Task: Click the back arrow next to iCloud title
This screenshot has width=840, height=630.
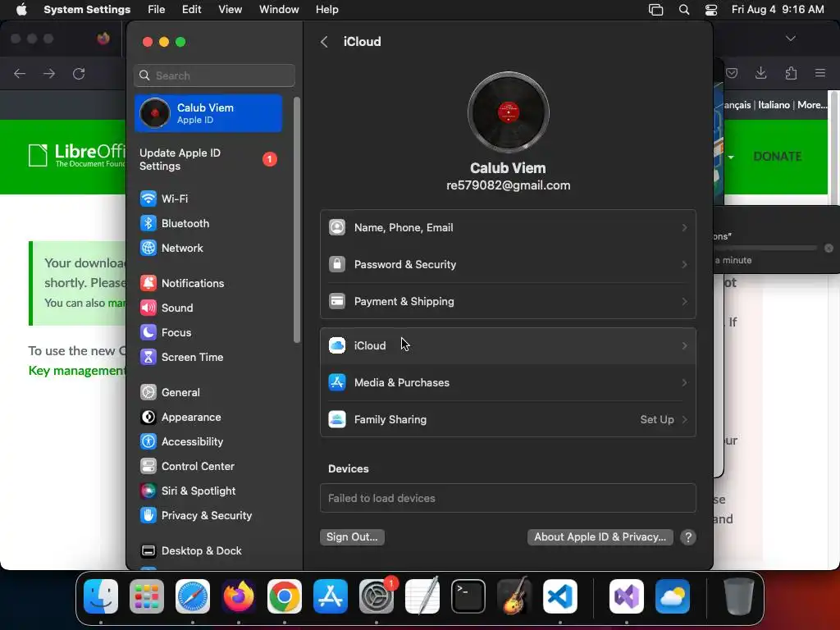Action: 324,42
